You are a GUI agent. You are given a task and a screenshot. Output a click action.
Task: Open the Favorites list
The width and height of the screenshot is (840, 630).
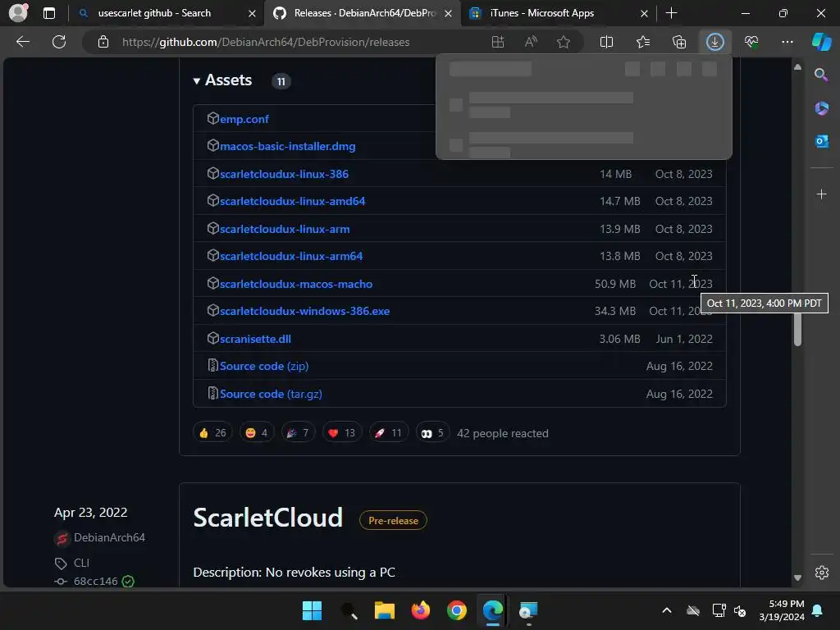[x=643, y=42]
